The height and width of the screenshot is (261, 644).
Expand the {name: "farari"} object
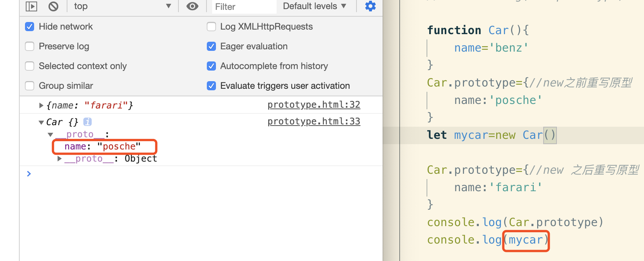pyautogui.click(x=41, y=105)
